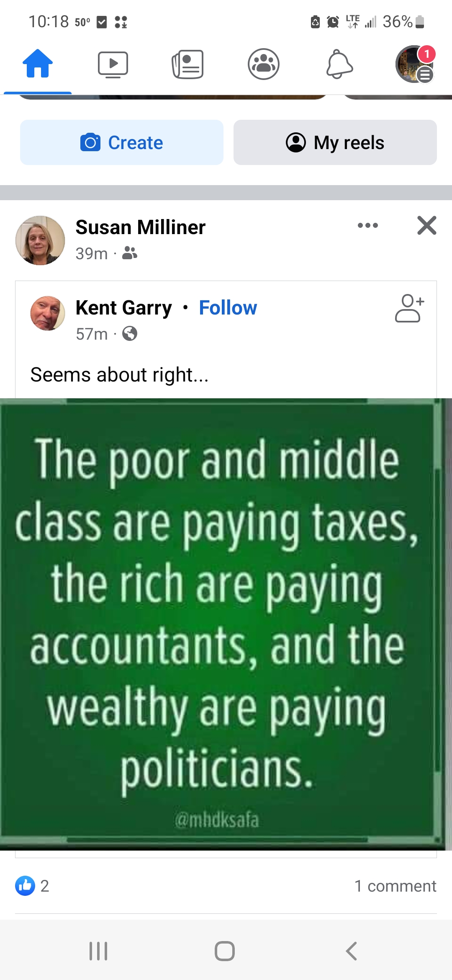Image resolution: width=452 pixels, height=980 pixels.
Task: View the 2 like reactions
Action: tap(32, 886)
